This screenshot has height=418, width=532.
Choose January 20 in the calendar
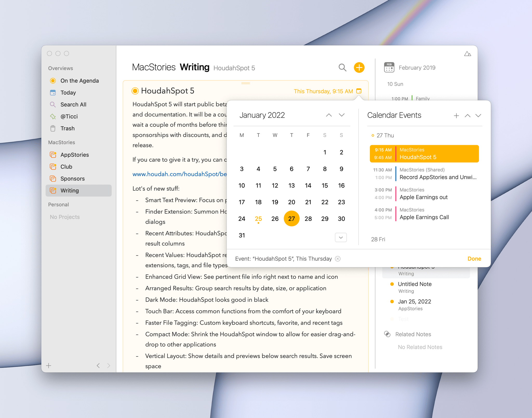[x=291, y=202]
